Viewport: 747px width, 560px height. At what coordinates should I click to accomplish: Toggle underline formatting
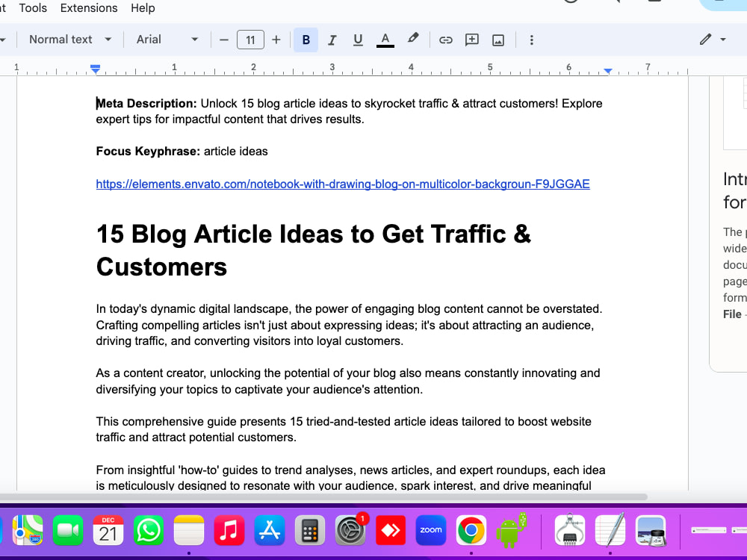click(x=358, y=40)
